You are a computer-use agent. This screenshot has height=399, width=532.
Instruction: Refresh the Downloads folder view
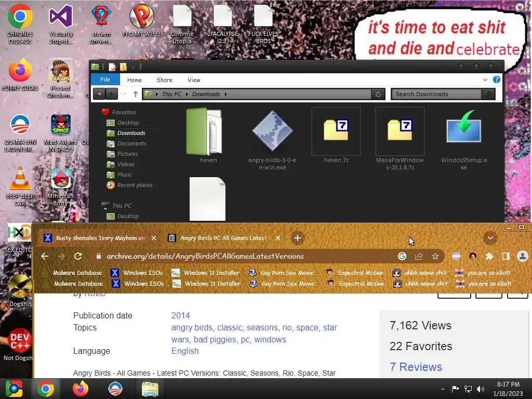(378, 94)
